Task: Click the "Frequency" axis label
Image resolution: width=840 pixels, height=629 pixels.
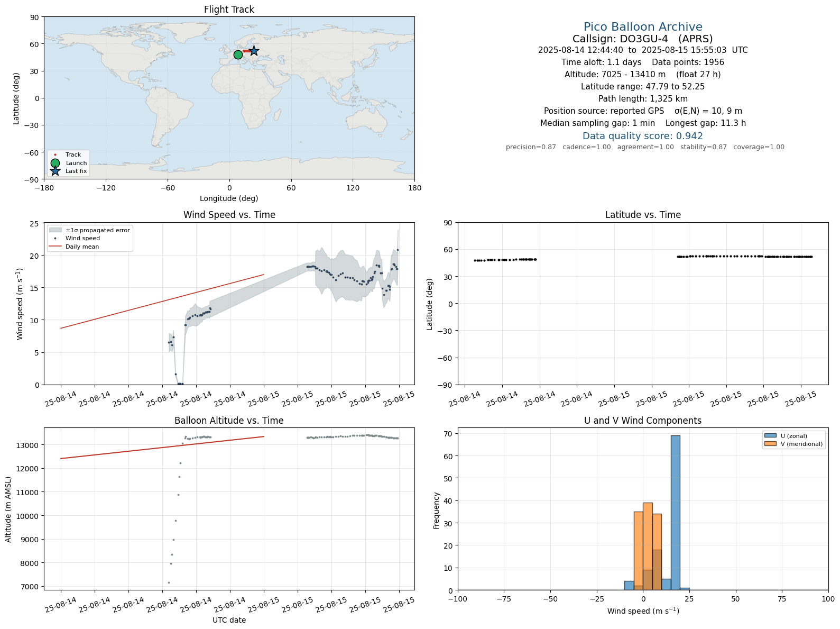Action: (x=437, y=511)
